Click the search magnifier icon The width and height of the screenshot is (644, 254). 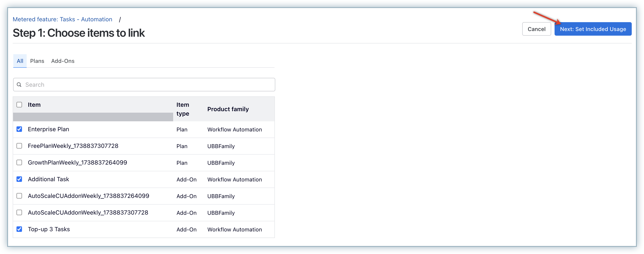(x=19, y=85)
